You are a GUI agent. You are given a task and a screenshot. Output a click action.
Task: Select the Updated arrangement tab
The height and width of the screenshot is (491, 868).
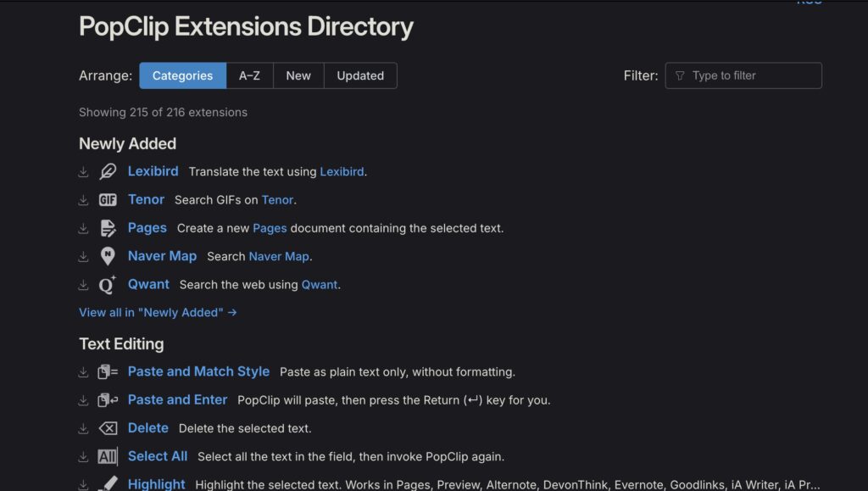pos(360,75)
